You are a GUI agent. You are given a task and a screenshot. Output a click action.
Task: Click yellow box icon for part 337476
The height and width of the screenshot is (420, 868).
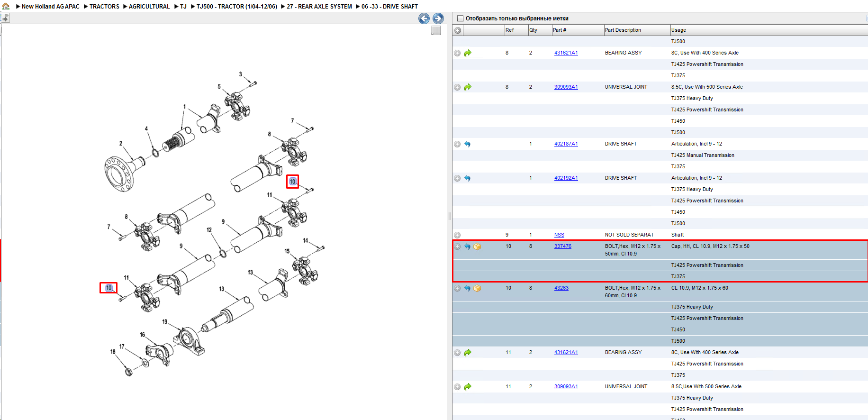477,247
